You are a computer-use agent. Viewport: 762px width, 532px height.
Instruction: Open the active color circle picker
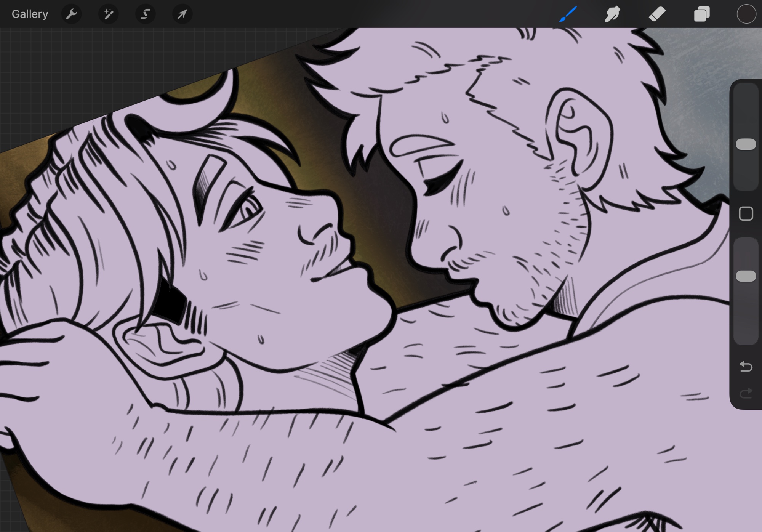coord(746,14)
